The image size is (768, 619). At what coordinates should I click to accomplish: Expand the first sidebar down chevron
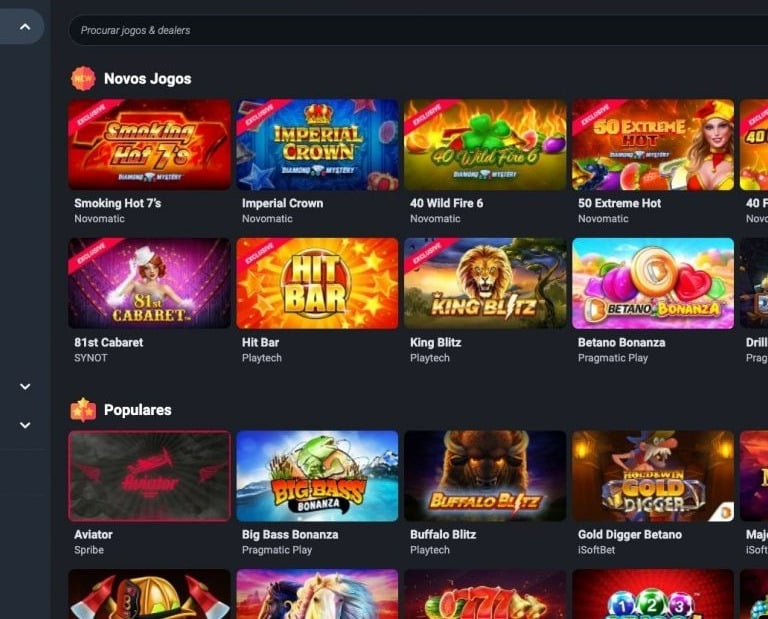click(x=25, y=387)
